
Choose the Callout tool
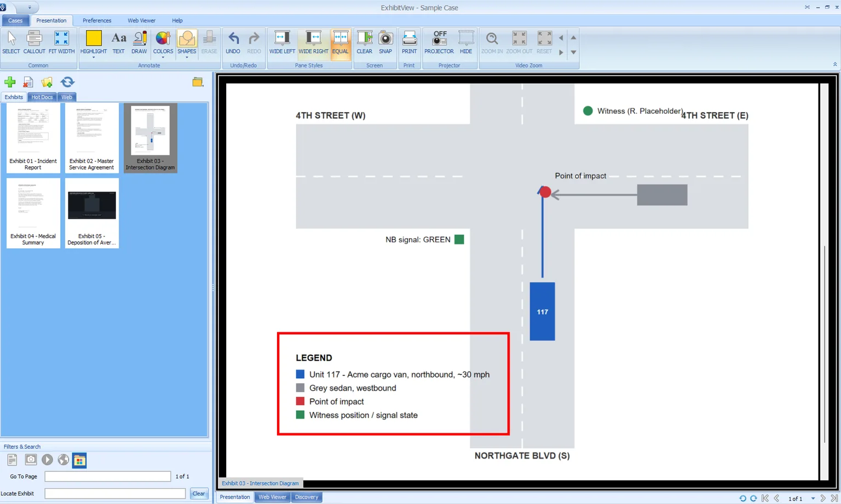(x=34, y=42)
